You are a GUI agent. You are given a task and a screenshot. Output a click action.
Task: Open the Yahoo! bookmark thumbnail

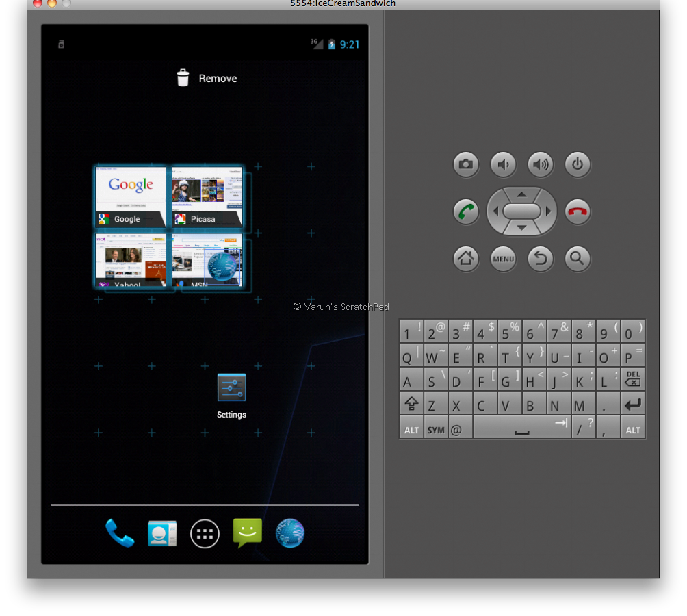(x=131, y=260)
